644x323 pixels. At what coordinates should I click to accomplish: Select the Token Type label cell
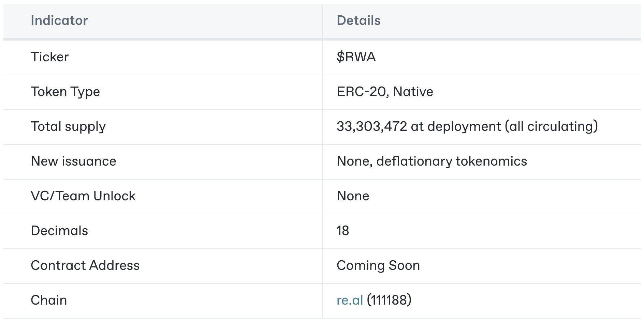(65, 92)
